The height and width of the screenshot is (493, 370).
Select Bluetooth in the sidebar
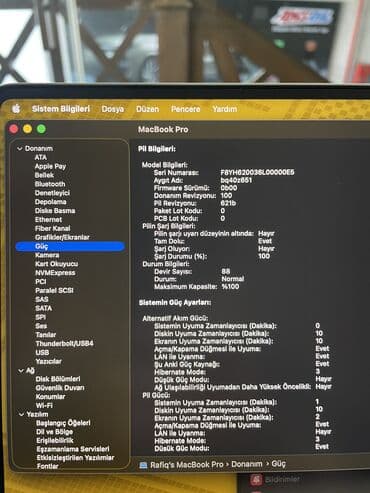(x=50, y=184)
